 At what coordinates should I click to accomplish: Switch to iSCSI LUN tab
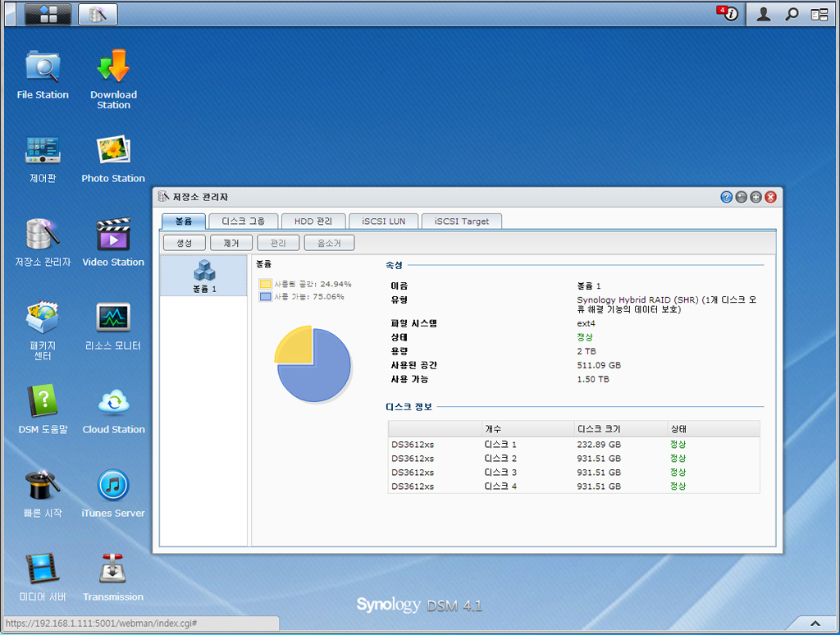point(384,222)
